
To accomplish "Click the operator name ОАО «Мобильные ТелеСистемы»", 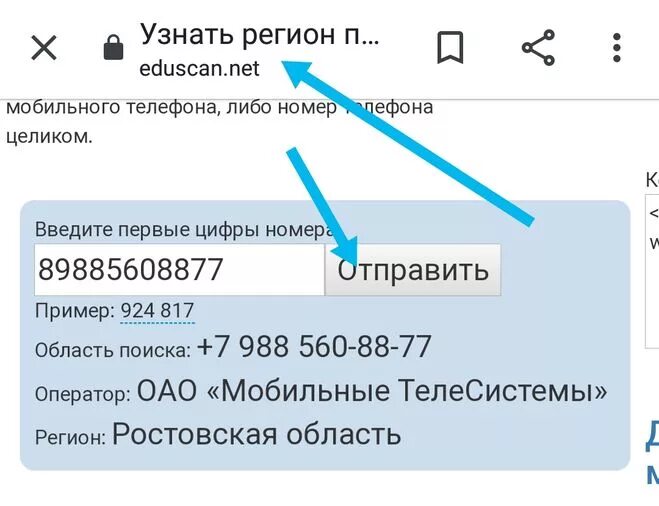I will (372, 390).
